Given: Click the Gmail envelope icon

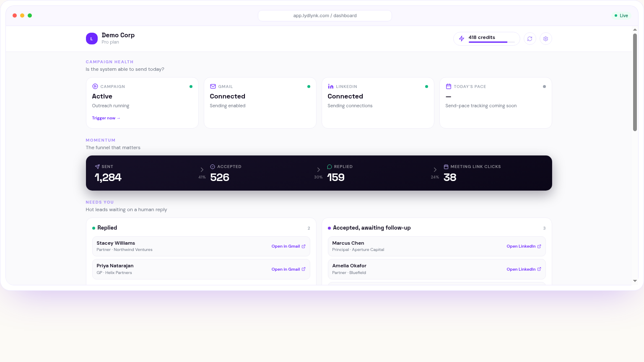Looking at the screenshot, I should pos(213,86).
